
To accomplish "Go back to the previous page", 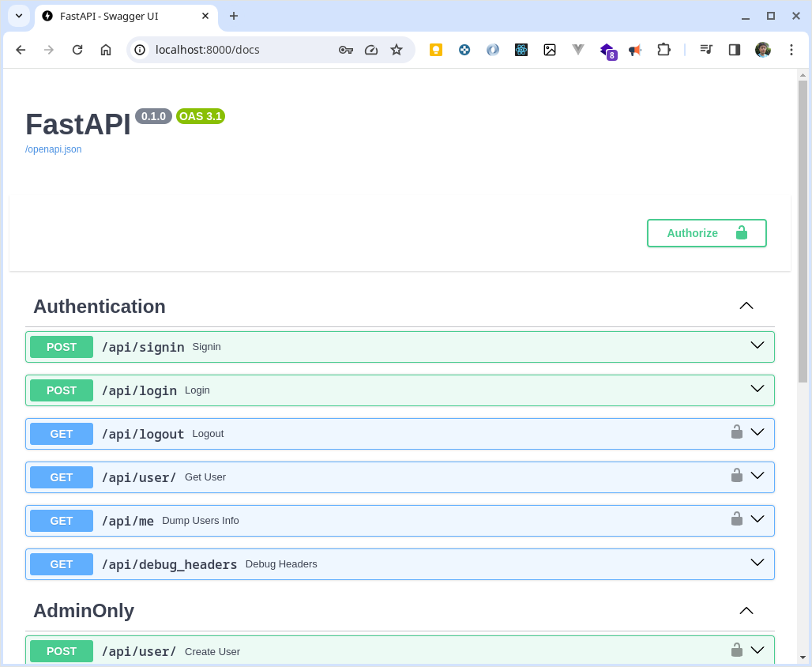I will point(21,50).
